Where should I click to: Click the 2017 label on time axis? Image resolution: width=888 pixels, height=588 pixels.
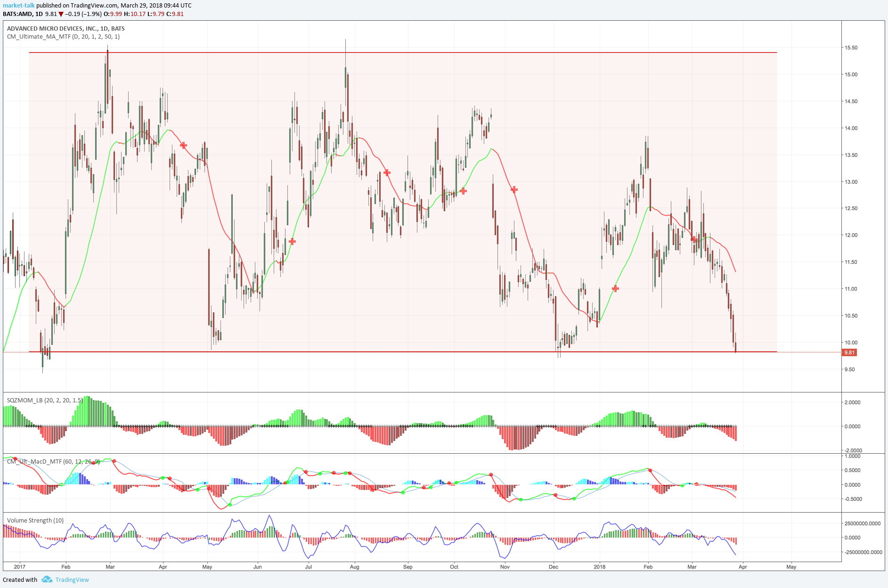20,567
